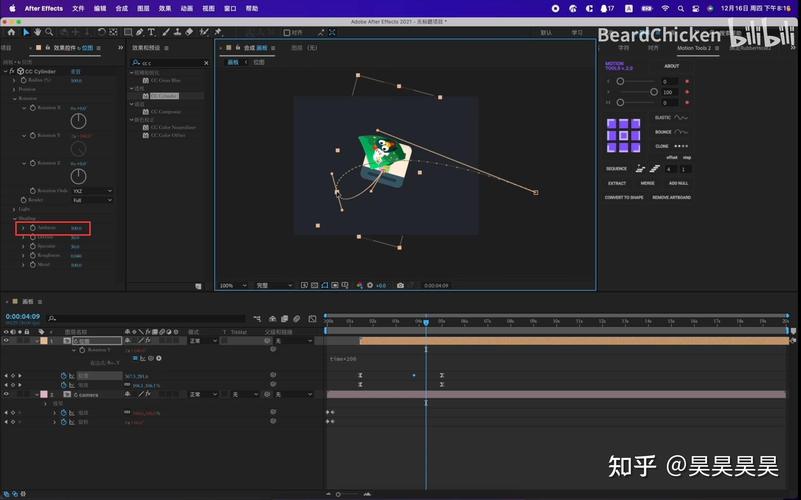Screen dimensions: 801x500
Task: Toggle the snapping checkbox in toolbar
Action: click(x=287, y=32)
